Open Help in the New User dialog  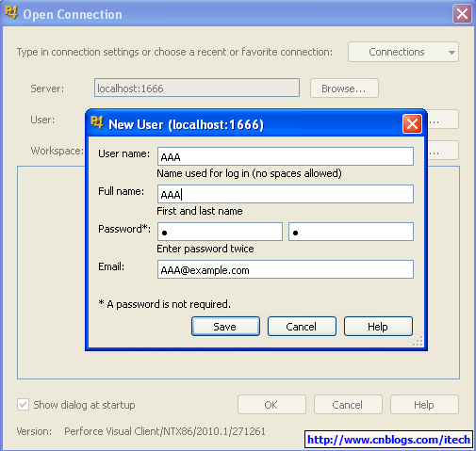pyautogui.click(x=378, y=327)
